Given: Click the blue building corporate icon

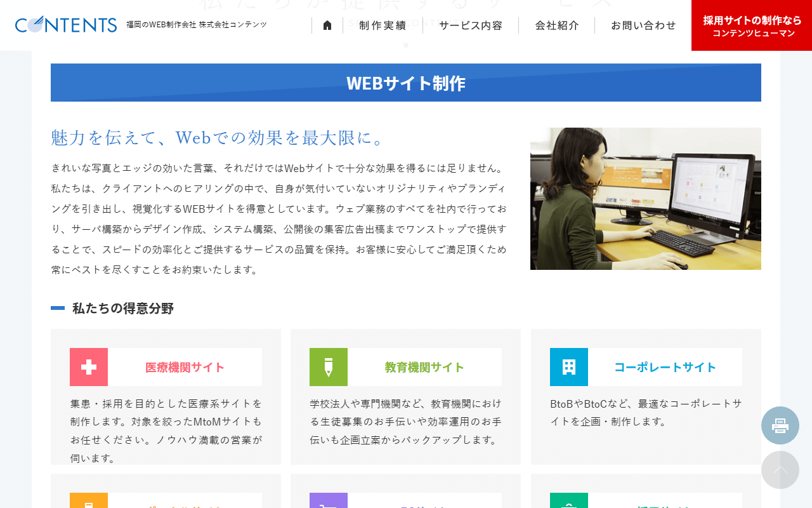Looking at the screenshot, I should [569, 367].
